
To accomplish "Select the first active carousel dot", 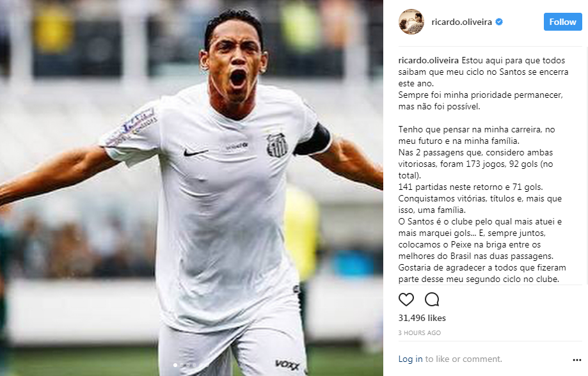I will pos(175,364).
